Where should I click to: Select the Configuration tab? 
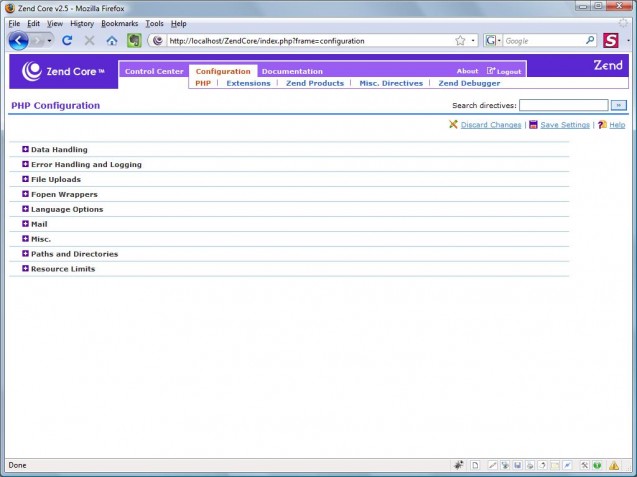[x=223, y=71]
